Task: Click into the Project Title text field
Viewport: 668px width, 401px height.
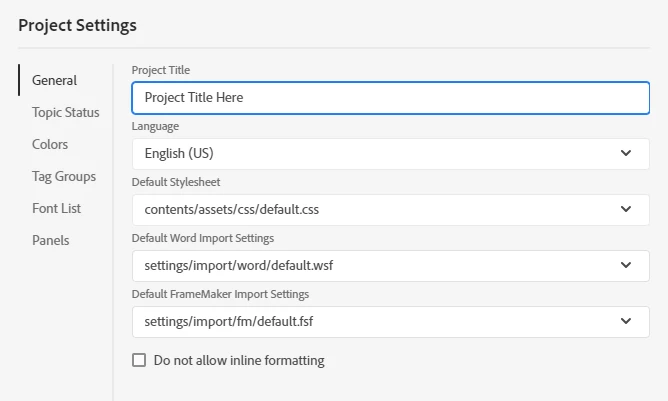Action: pos(390,97)
